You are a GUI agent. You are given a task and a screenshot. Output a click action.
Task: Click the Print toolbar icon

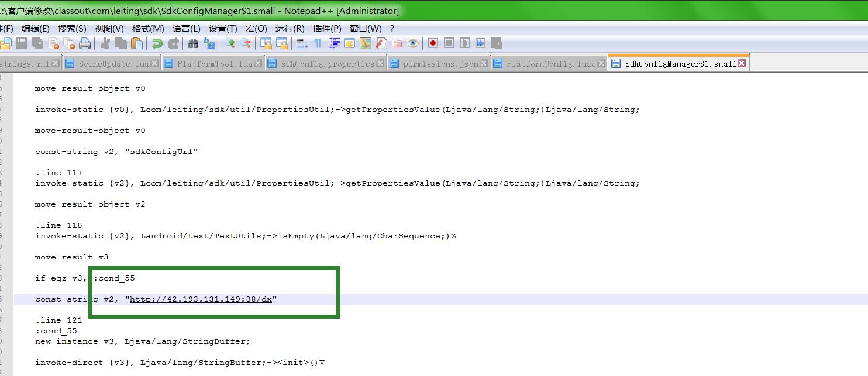(x=85, y=43)
